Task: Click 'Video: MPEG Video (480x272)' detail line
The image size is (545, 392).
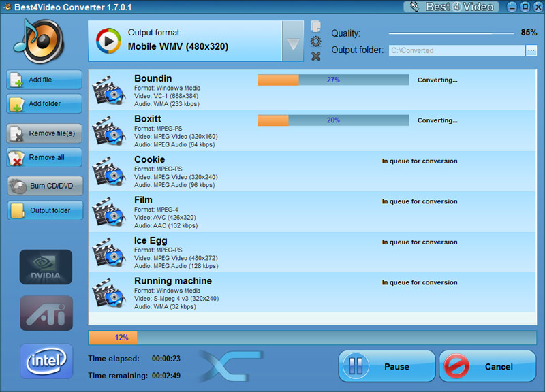Action: point(176,259)
